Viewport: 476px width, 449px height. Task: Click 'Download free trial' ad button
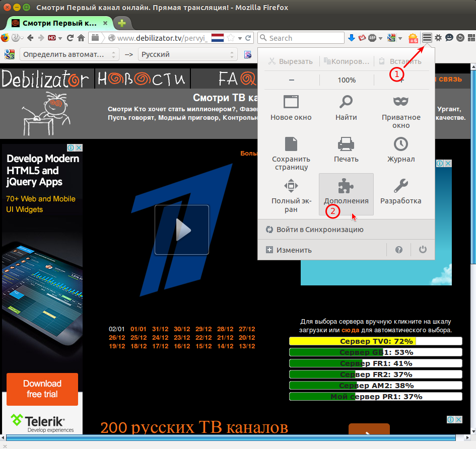coord(42,389)
